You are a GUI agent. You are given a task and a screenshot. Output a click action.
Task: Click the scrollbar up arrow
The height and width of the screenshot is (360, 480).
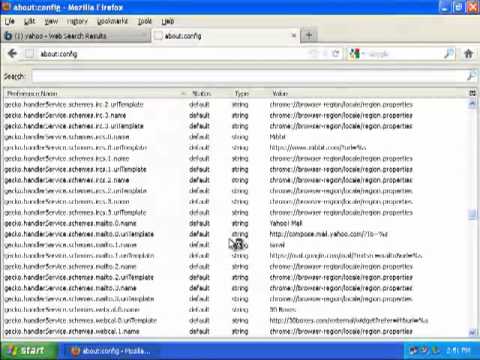(472, 104)
